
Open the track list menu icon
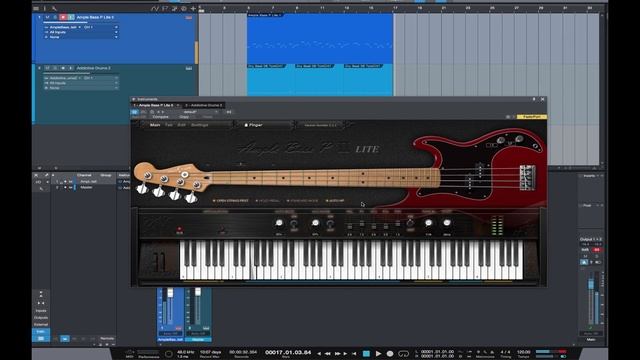[x=36, y=8]
